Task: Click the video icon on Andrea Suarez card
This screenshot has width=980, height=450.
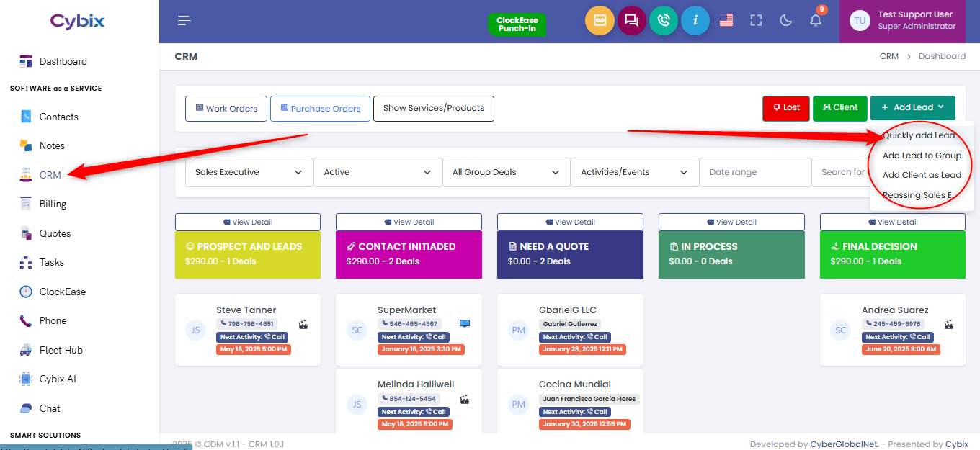Action: 949,325
